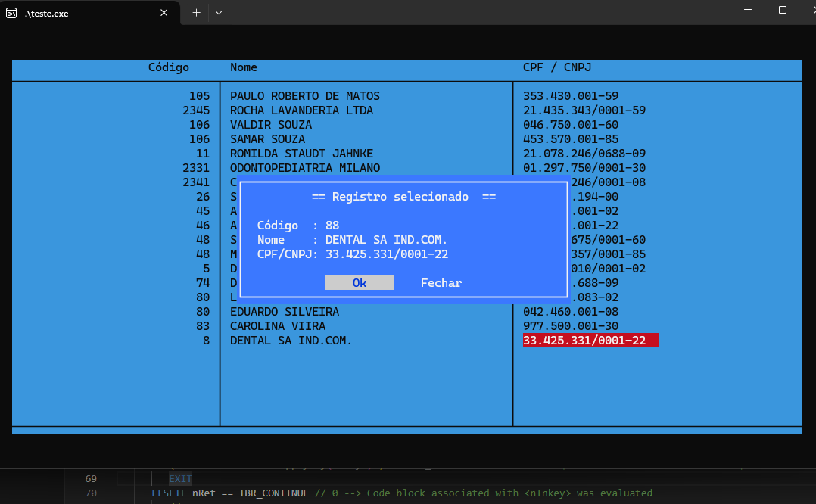Click line number 70 in editor gutter
Viewport: 816px width, 504px height.
(91, 493)
